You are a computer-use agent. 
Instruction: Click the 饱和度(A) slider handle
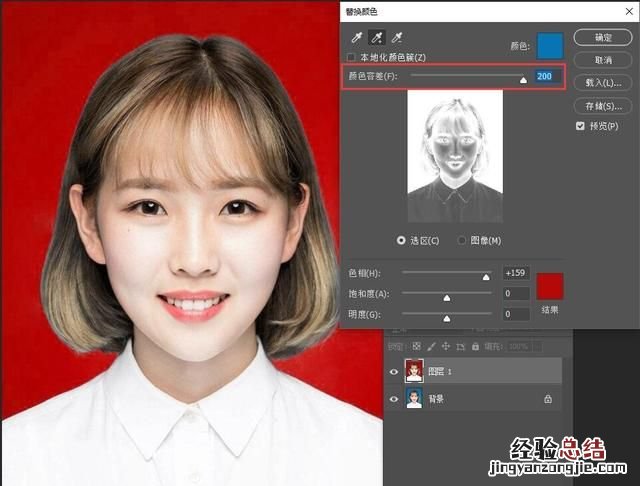click(447, 298)
